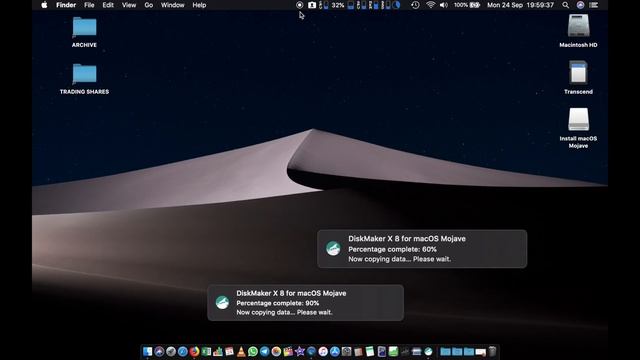Open WhatsApp from the Dock
The width and height of the screenshot is (640, 360).
coord(253,351)
